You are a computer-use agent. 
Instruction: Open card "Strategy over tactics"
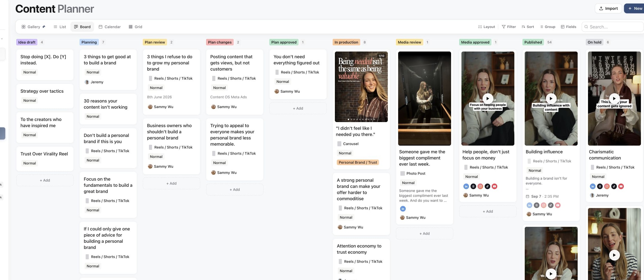[x=45, y=96]
